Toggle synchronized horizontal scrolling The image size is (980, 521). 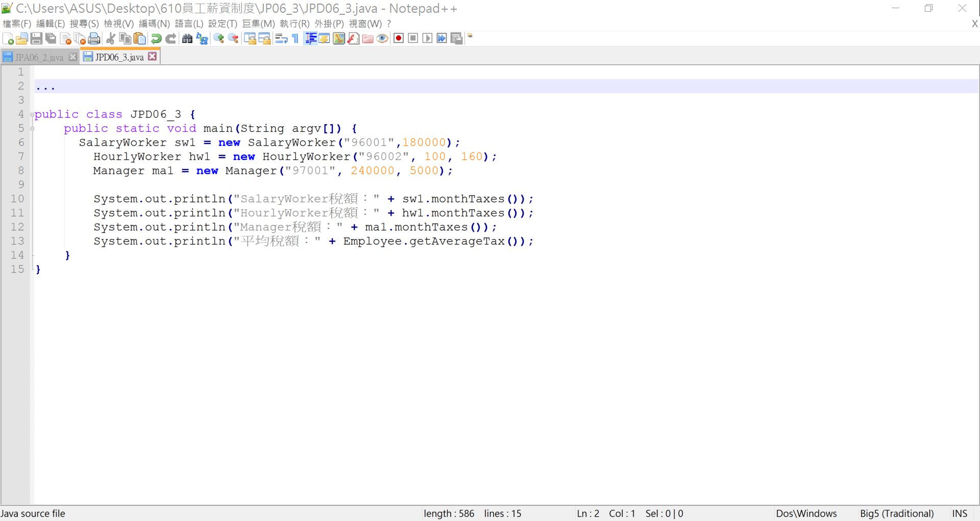[264, 39]
